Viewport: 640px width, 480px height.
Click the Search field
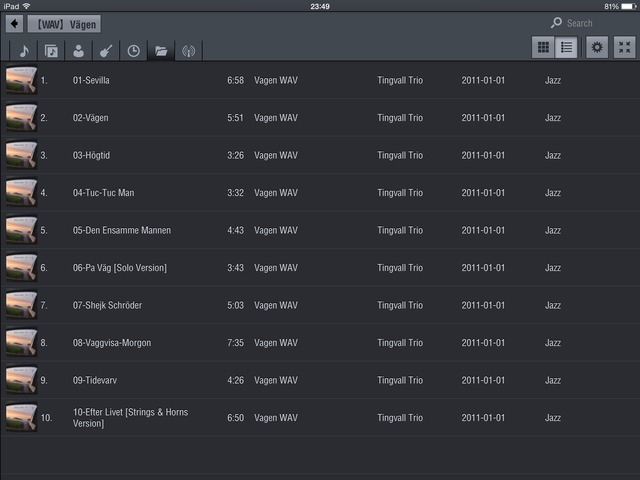[x=590, y=23]
